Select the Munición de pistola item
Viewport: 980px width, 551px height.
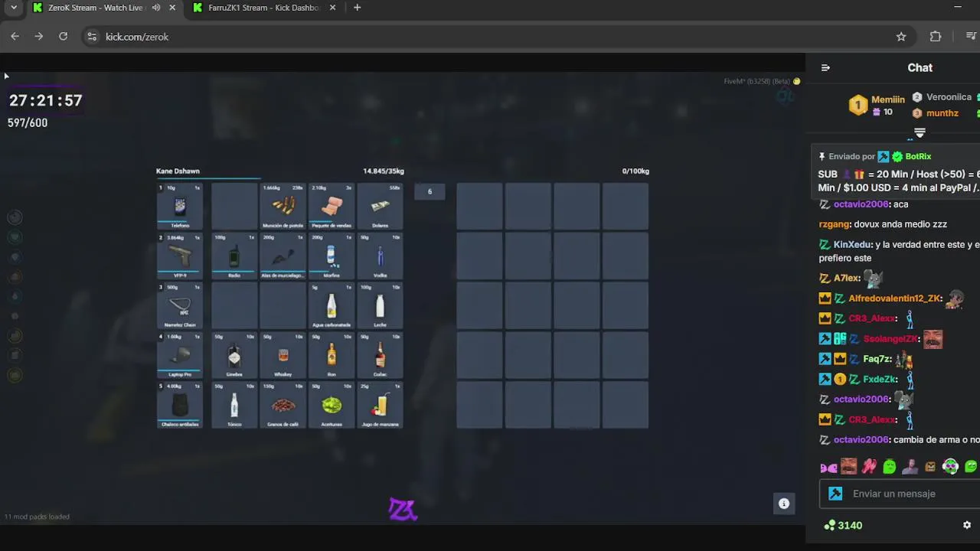[283, 207]
